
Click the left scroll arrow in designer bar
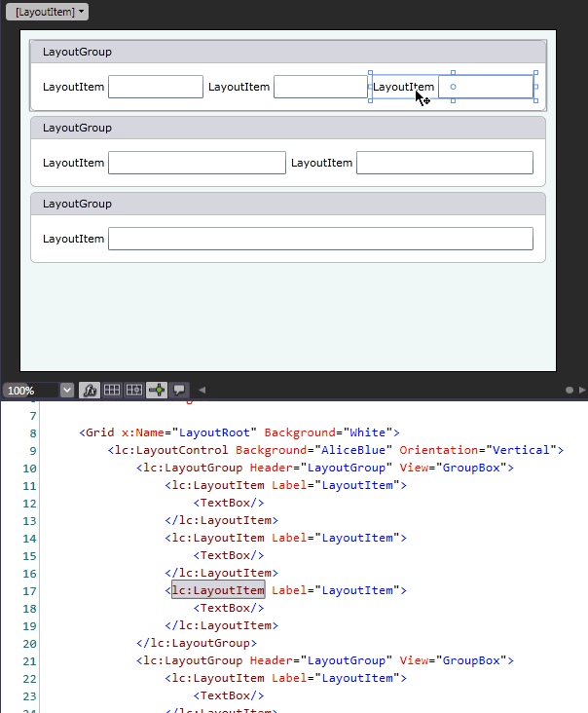tap(202, 390)
